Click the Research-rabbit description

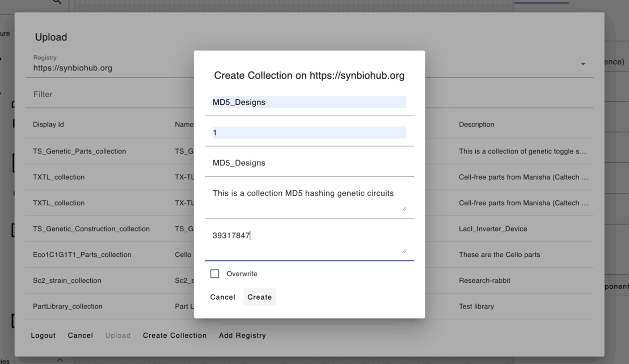point(484,280)
